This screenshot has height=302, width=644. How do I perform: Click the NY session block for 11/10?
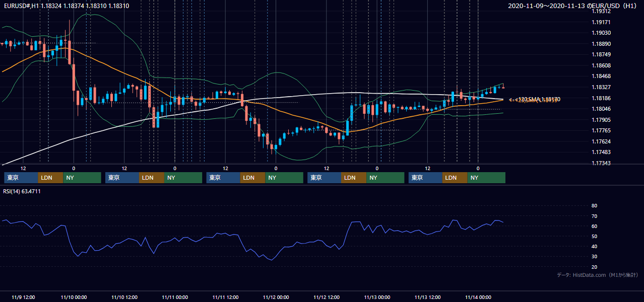183,178
